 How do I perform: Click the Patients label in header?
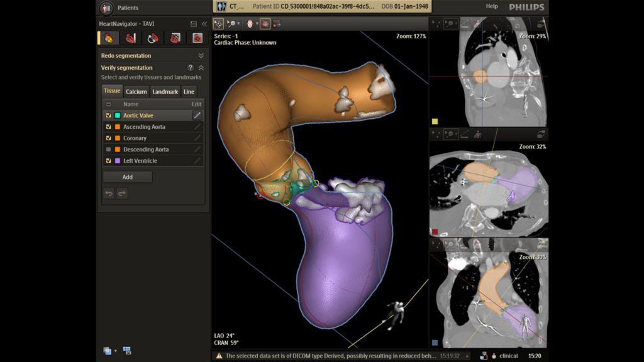pyautogui.click(x=128, y=8)
